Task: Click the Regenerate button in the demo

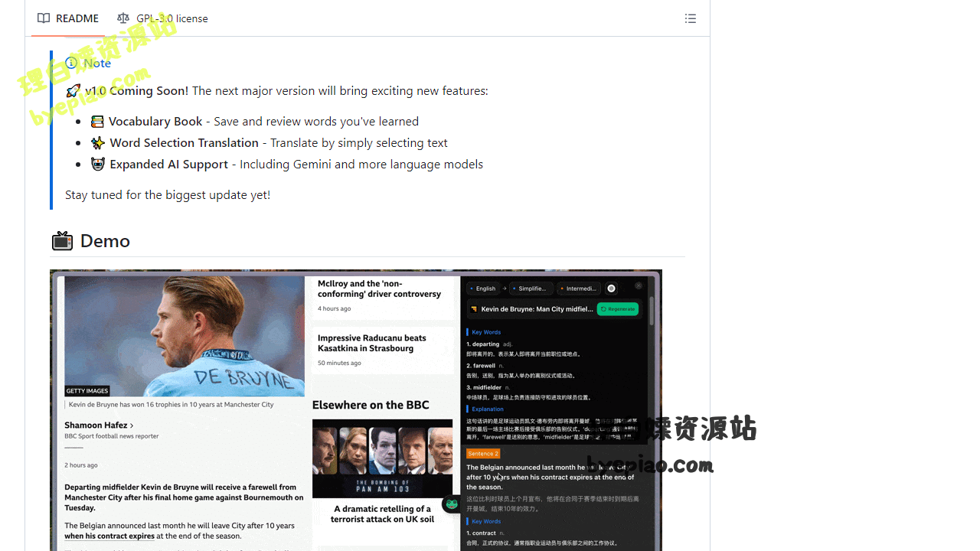Action: [618, 309]
